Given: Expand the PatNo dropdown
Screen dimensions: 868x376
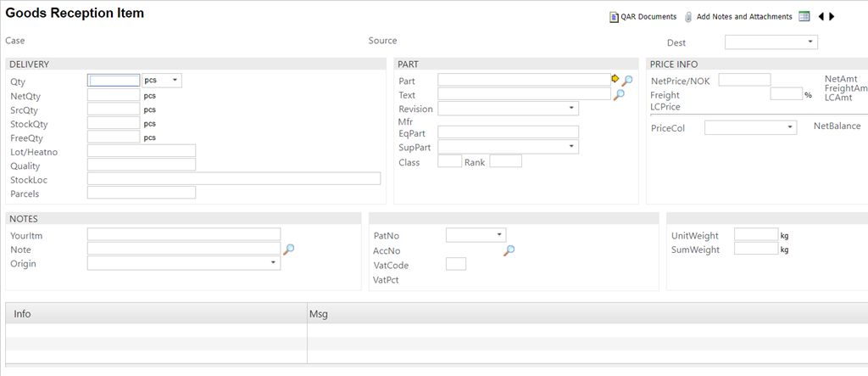Looking at the screenshot, I should [x=498, y=234].
